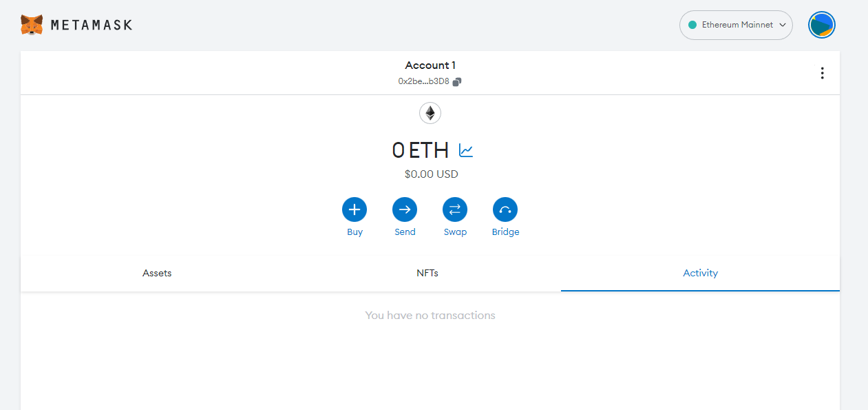The image size is (868, 410).
Task: Click the "You have no transactions" message
Action: 430,316
